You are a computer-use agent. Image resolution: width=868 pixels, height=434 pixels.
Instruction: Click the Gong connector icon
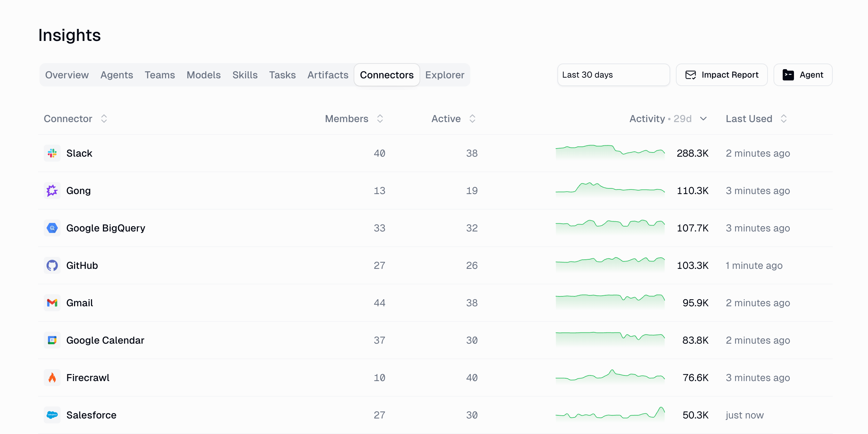(52, 191)
